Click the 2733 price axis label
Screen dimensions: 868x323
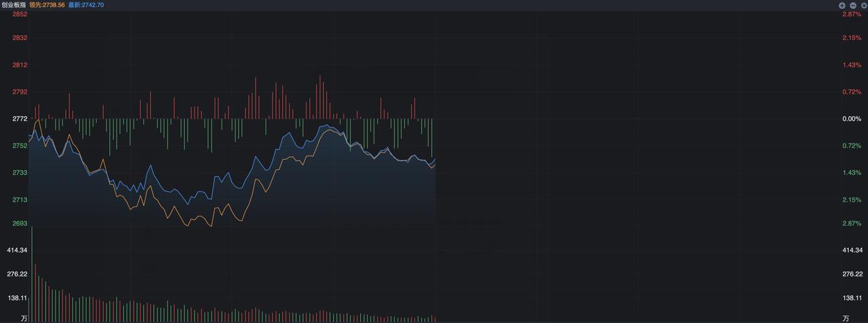pos(20,173)
